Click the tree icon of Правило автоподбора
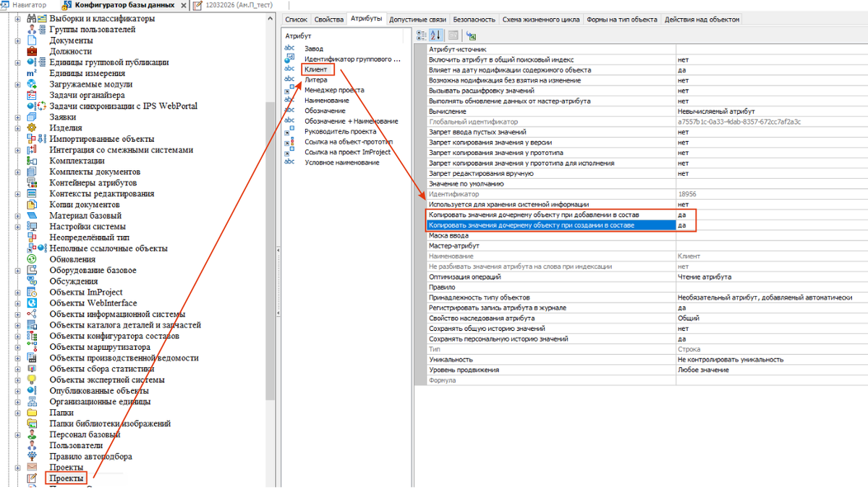Screen dimensions: 868x488 32,457
